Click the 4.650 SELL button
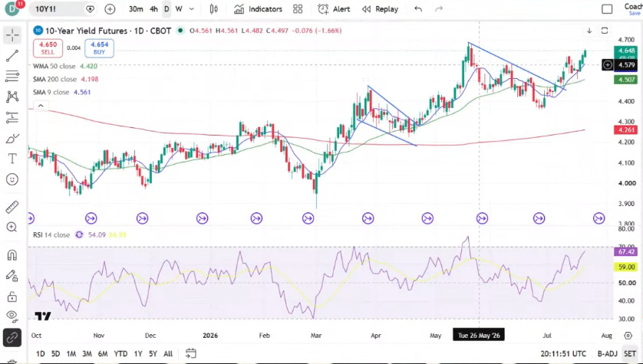 (48, 48)
